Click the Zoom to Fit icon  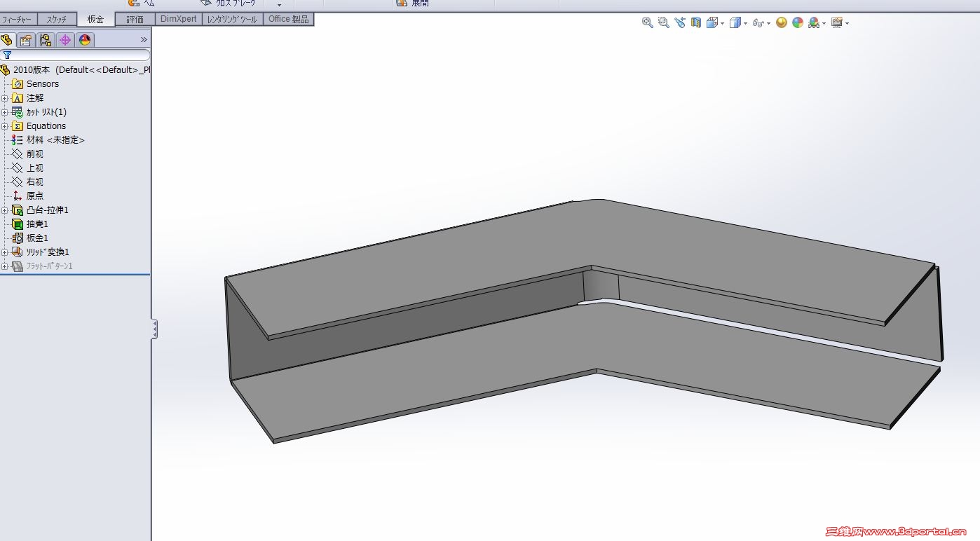tap(647, 22)
